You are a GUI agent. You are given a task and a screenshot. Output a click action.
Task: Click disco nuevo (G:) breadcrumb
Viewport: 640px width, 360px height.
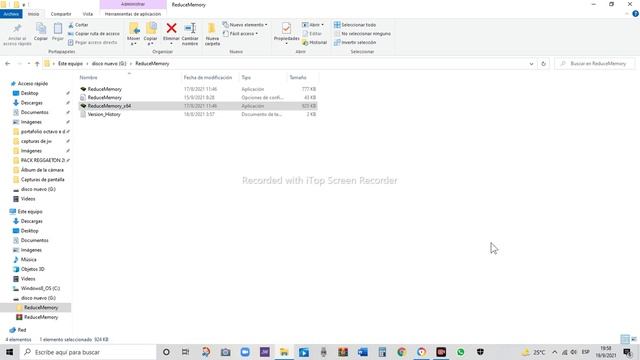(x=109, y=64)
